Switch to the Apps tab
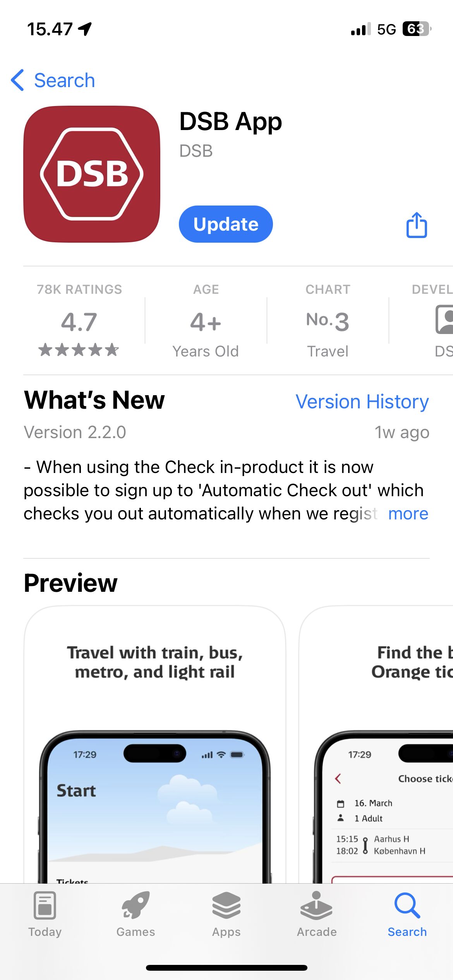The height and width of the screenshot is (980, 453). click(226, 914)
